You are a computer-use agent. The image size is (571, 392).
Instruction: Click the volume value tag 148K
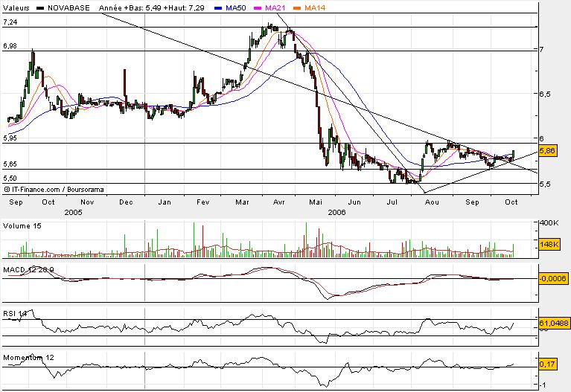[x=549, y=245]
